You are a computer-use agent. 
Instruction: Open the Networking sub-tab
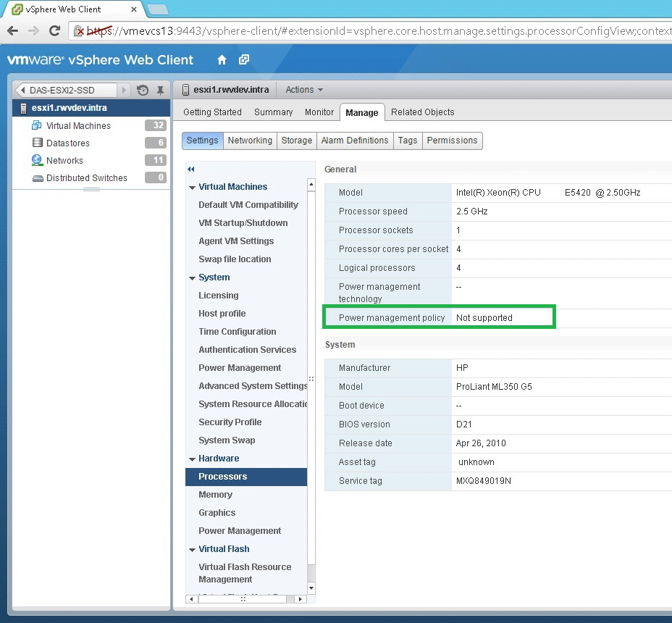pos(250,141)
